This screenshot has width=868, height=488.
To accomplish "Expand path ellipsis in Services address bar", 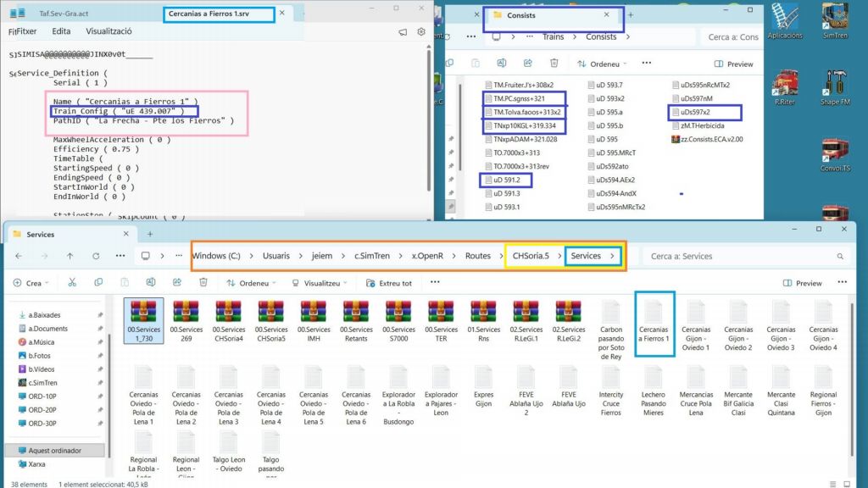I will (179, 256).
